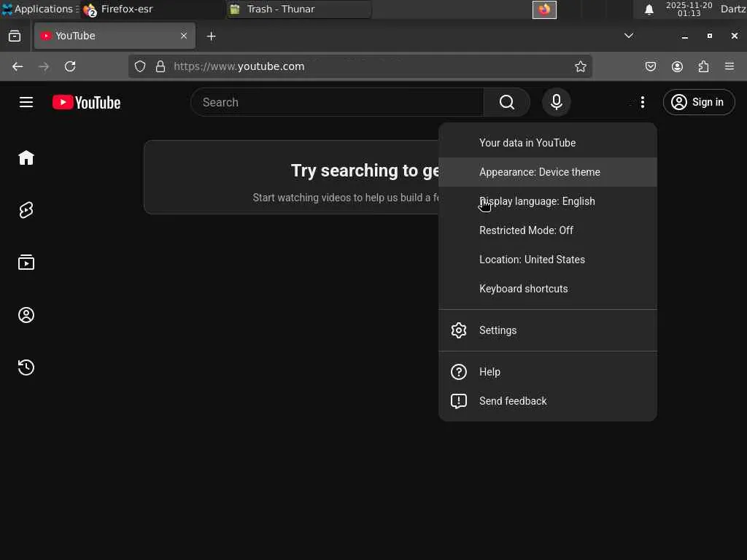This screenshot has width=747, height=560.
Task: Bookmark this page with star icon
Action: 580,66
